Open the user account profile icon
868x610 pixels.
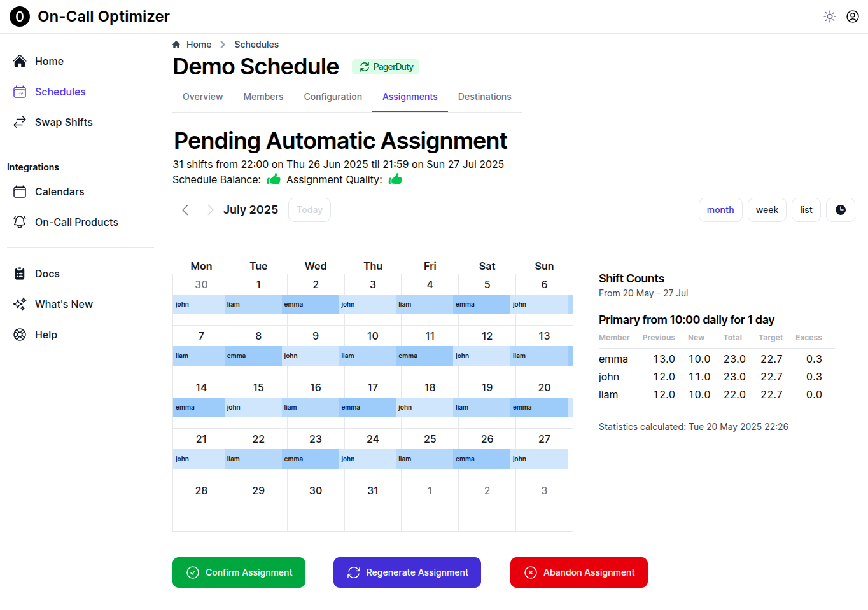pyautogui.click(x=853, y=17)
